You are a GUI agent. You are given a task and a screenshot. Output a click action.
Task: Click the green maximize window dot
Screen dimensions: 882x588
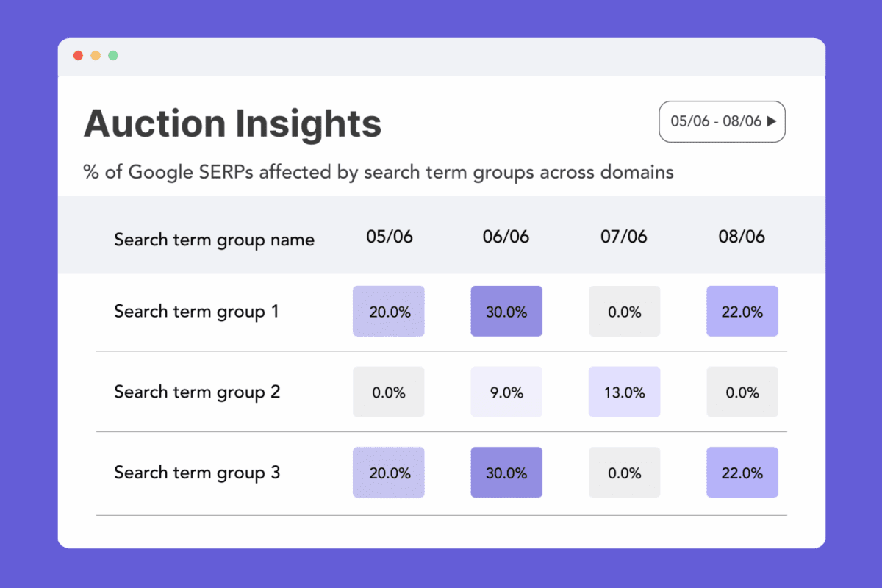click(x=113, y=56)
